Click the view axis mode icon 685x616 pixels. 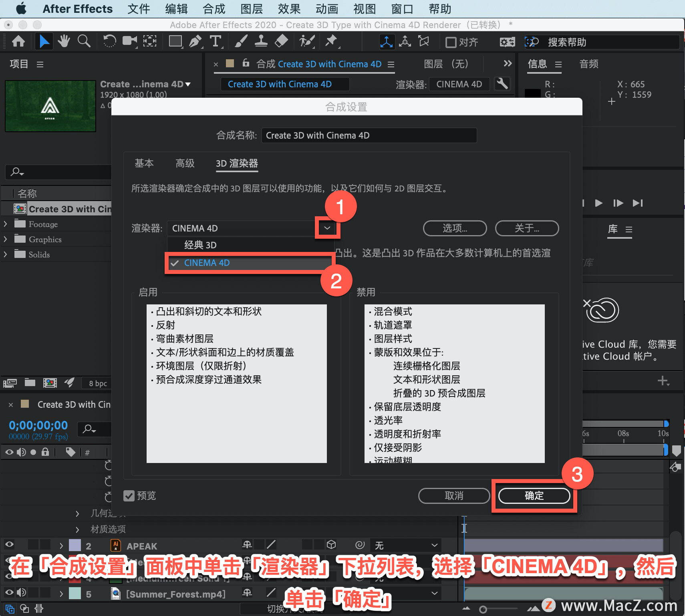(423, 42)
